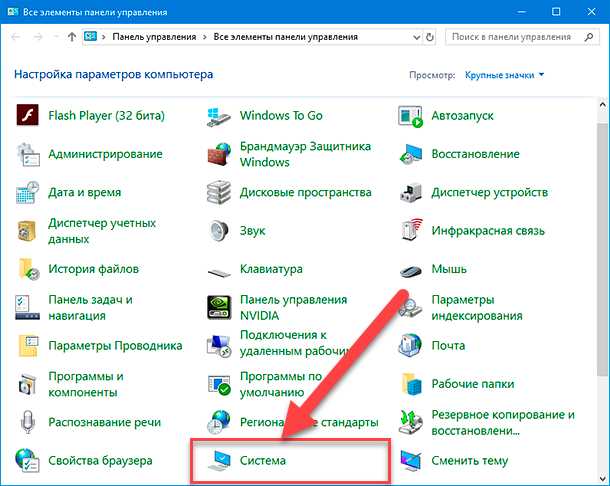The image size is (610, 486).
Task: Open the Просмотр Крупные значки dropdown
Action: coord(504,75)
